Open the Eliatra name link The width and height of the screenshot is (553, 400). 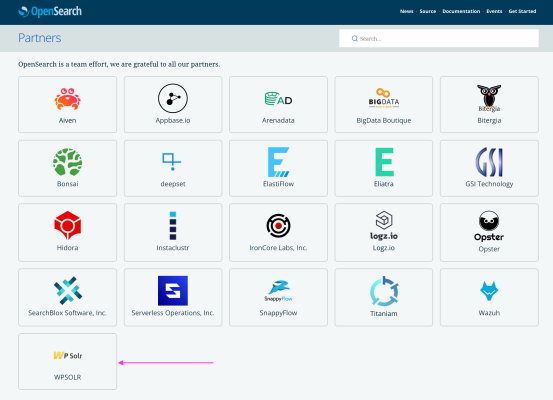(x=384, y=184)
